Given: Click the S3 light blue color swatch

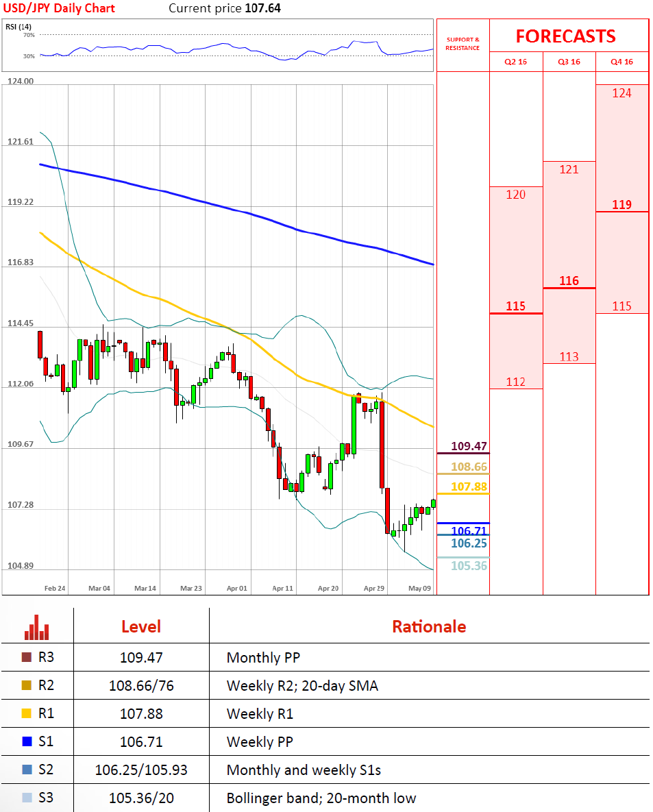Looking at the screenshot, I should [27, 798].
